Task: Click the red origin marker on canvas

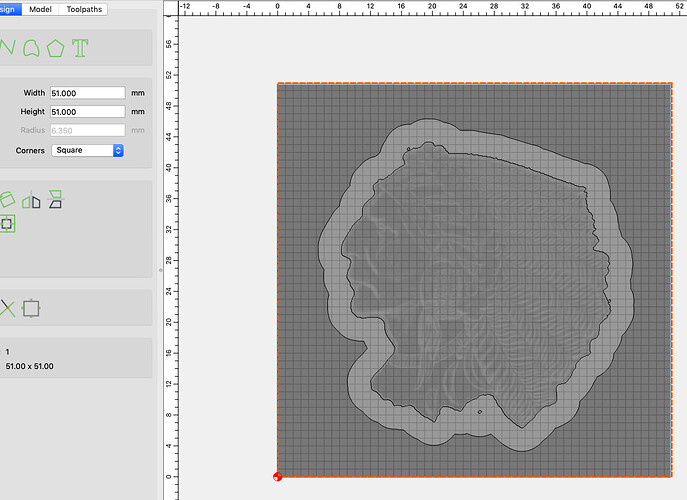Action: (277, 477)
